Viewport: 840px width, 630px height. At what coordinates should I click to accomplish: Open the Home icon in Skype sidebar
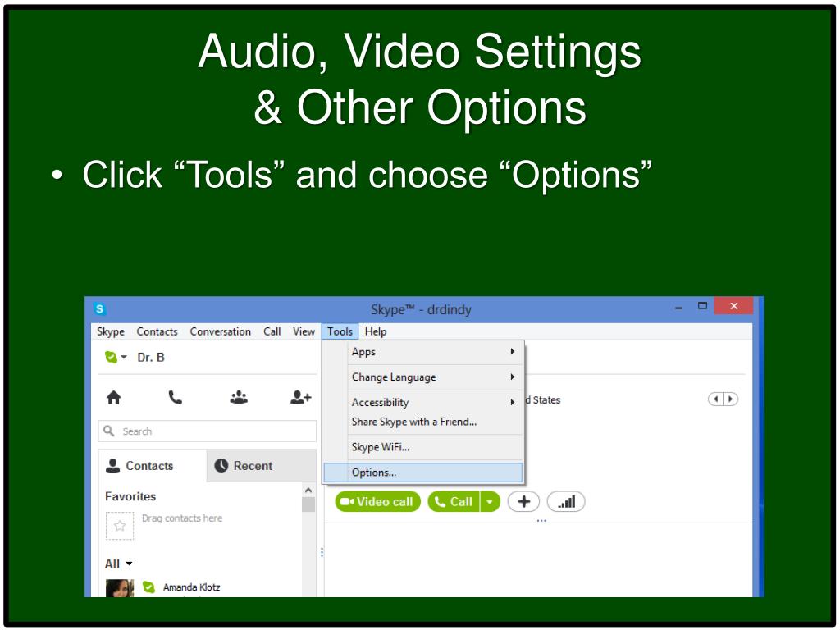pyautogui.click(x=113, y=398)
